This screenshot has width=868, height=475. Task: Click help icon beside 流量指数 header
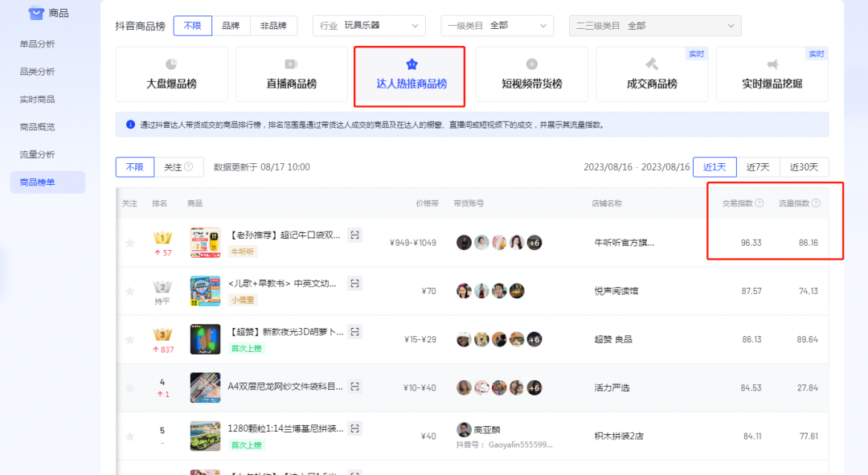[x=816, y=203]
